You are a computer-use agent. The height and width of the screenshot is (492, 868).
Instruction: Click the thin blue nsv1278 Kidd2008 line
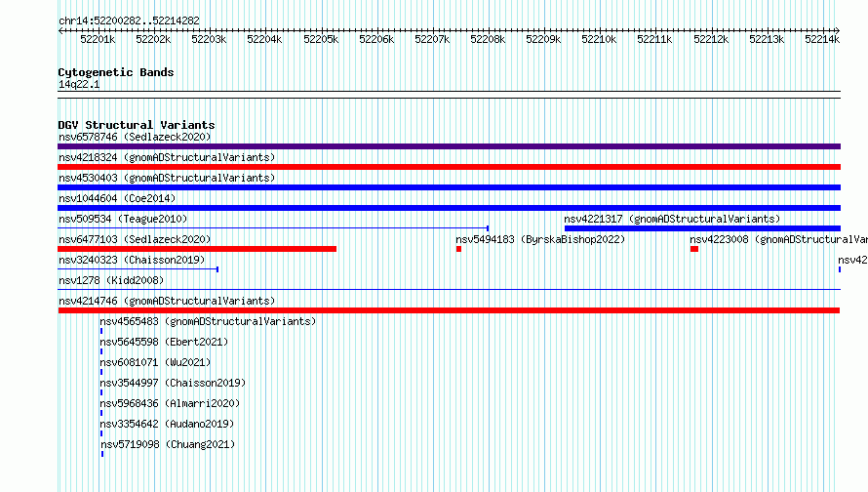[449, 289]
